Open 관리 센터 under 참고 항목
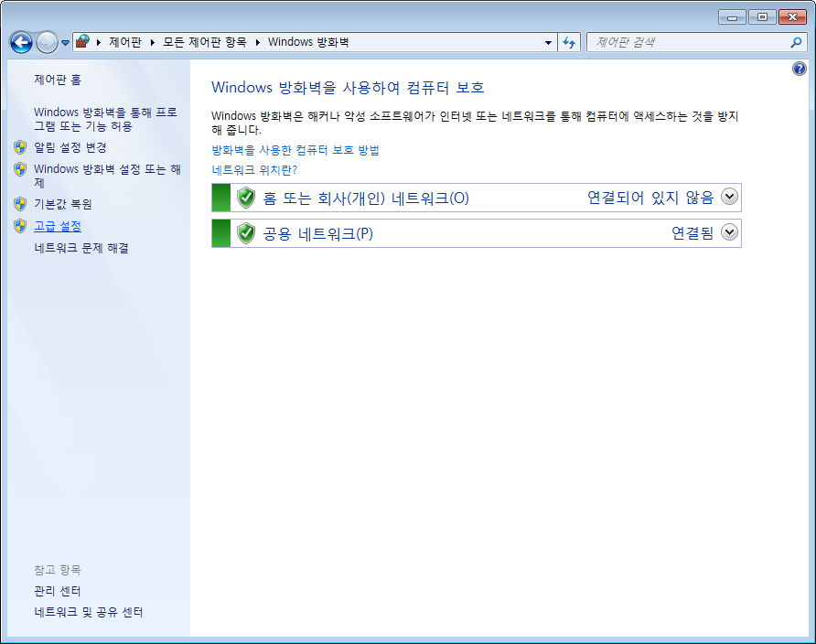This screenshot has width=816, height=644. tap(58, 591)
